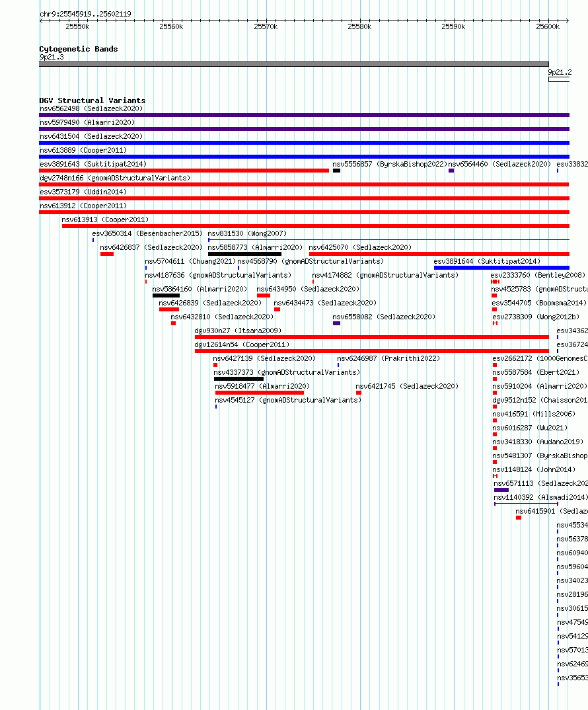The height and width of the screenshot is (710, 588).
Task: Select nsv4568790 (gnomADStructuralVariants) label
Action: point(311,262)
